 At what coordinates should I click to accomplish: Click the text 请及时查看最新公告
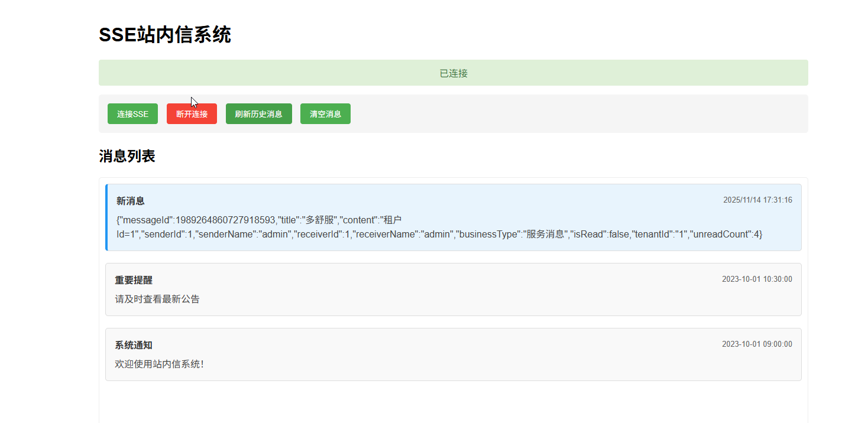[157, 299]
